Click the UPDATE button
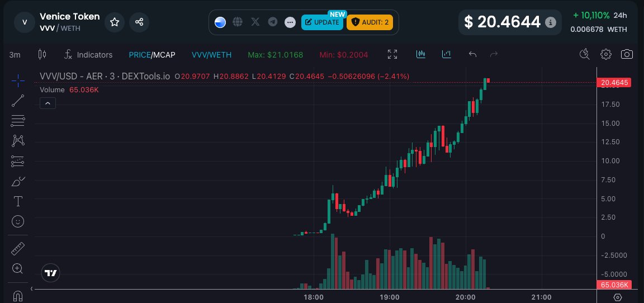 coord(322,22)
